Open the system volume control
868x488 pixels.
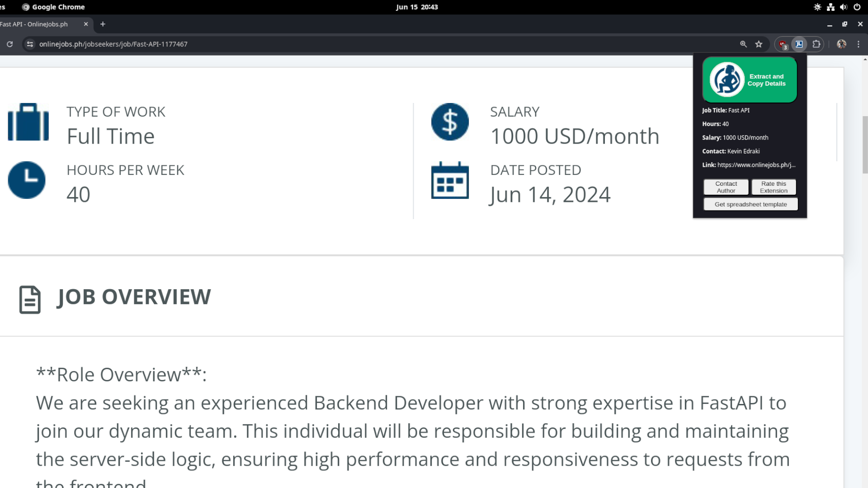point(844,7)
